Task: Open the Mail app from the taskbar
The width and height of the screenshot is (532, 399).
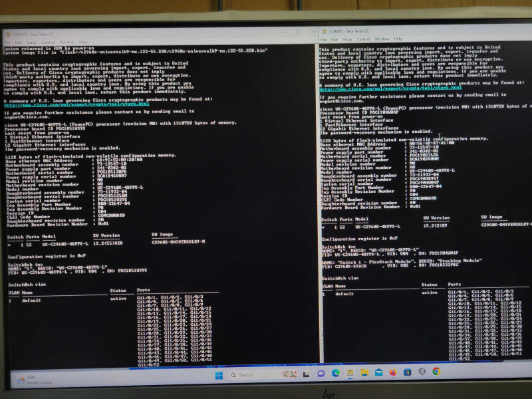Action: click(378, 372)
